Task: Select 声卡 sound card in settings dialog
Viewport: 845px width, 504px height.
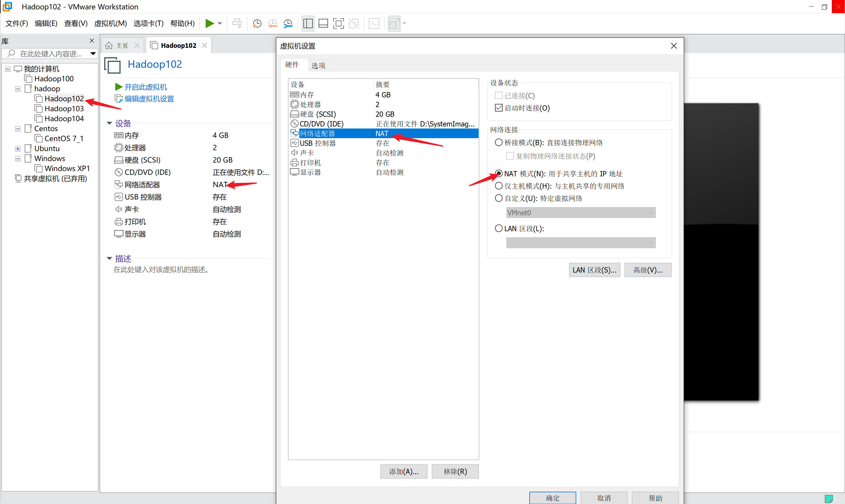Action: click(x=383, y=153)
